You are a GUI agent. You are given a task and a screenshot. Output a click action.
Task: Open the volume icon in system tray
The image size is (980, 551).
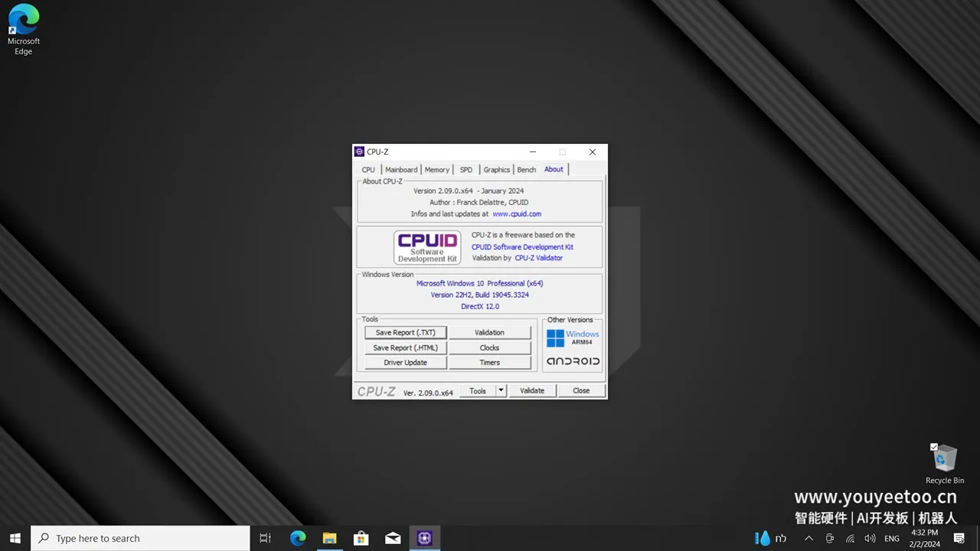(870, 538)
